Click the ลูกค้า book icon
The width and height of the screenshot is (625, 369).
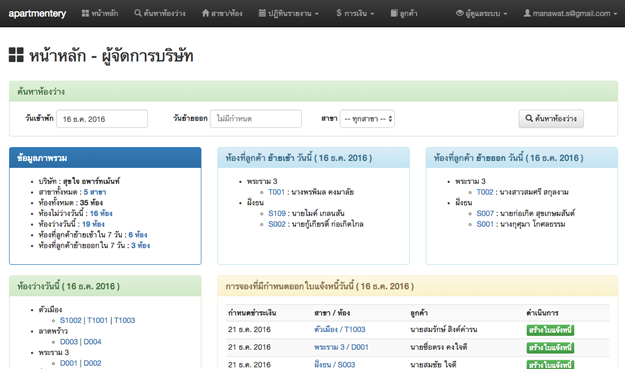tap(394, 13)
